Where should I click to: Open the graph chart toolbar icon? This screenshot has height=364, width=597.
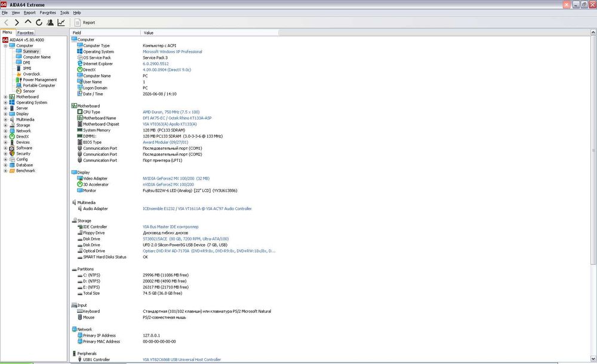click(x=61, y=23)
